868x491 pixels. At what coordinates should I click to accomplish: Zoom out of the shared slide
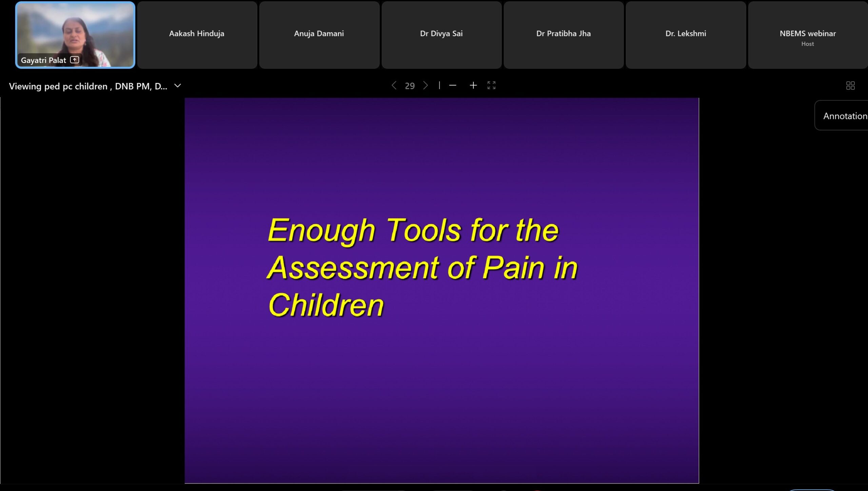pyautogui.click(x=453, y=85)
